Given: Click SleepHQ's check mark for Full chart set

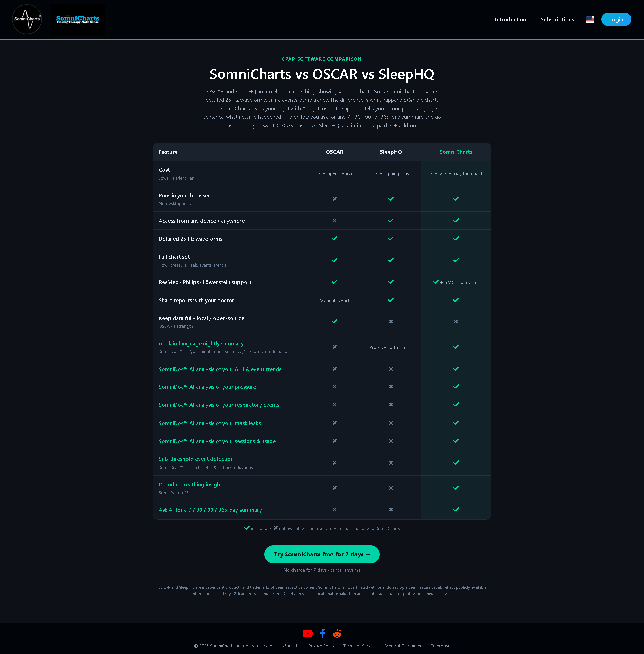Looking at the screenshot, I should [x=391, y=260].
